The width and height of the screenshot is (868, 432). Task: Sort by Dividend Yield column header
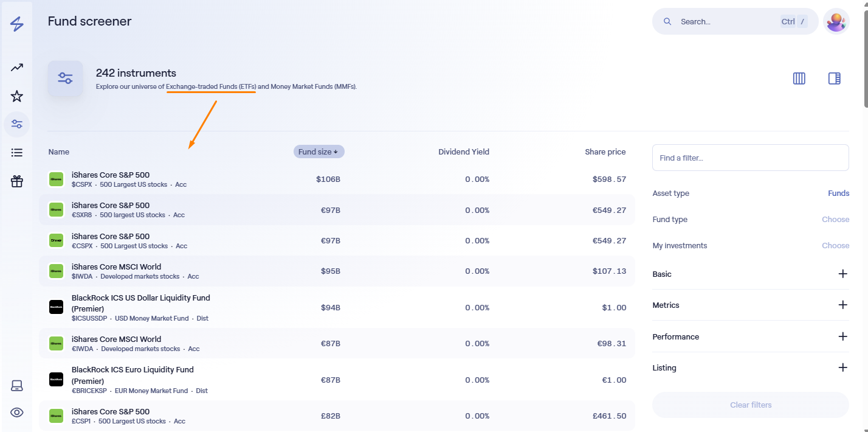point(464,152)
